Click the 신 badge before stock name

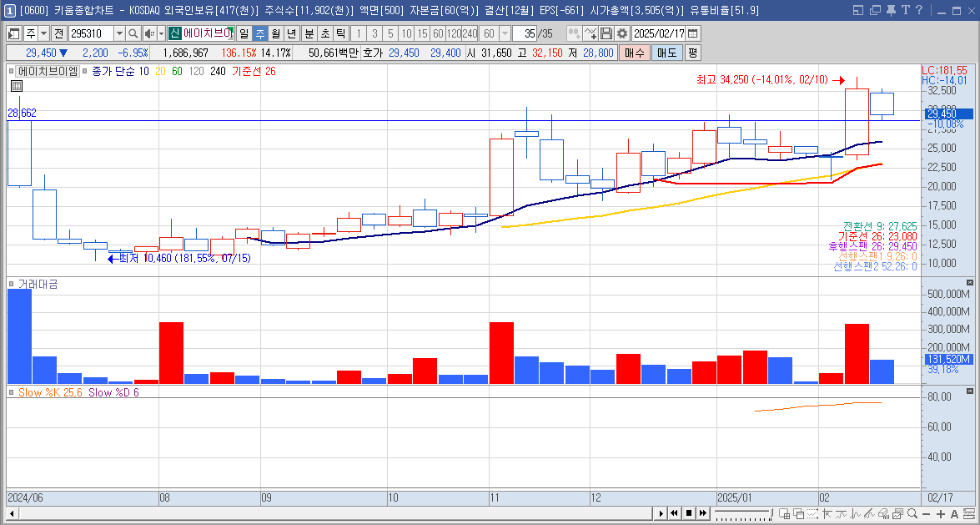click(x=174, y=33)
